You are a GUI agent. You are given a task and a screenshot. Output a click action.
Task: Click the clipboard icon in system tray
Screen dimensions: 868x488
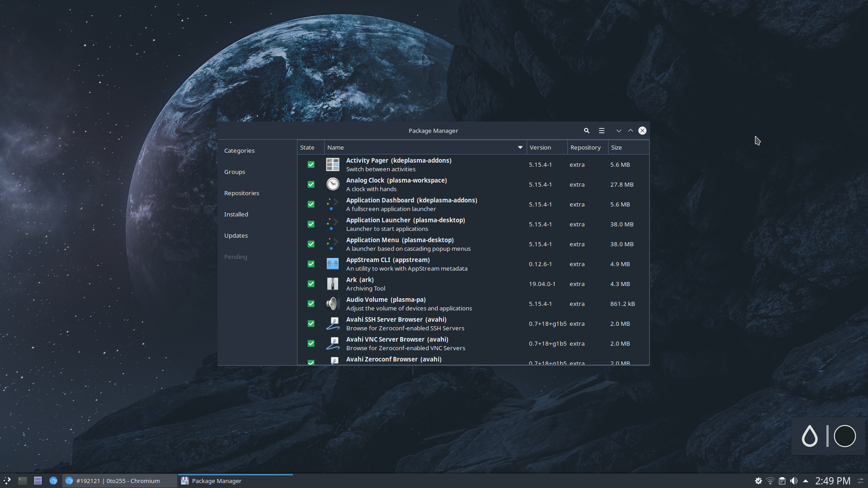pos(782,481)
